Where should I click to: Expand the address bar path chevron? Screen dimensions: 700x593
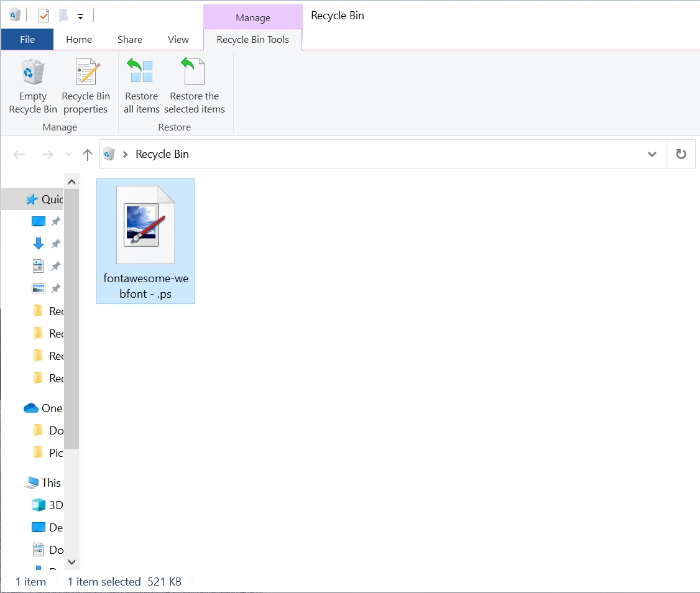[126, 154]
